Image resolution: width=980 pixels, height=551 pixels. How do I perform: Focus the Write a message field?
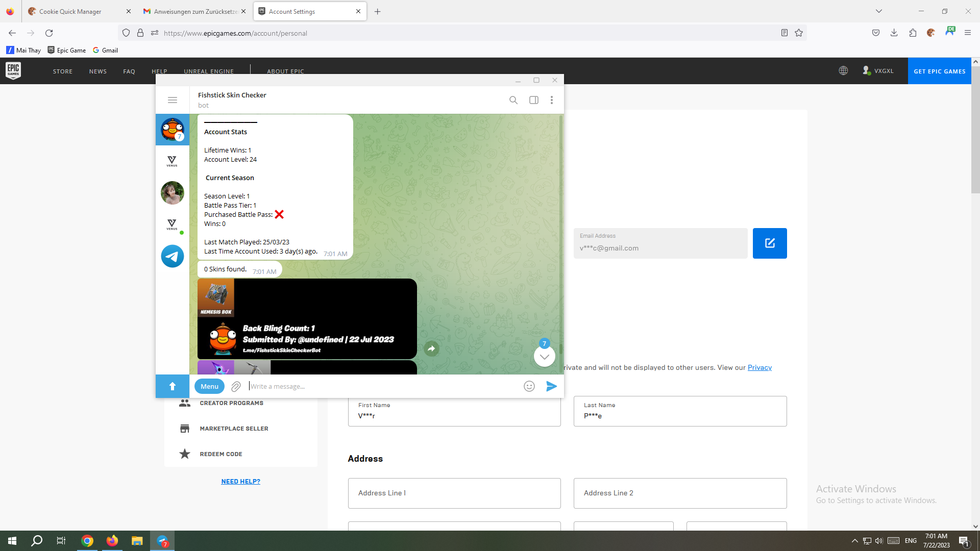pyautogui.click(x=383, y=386)
